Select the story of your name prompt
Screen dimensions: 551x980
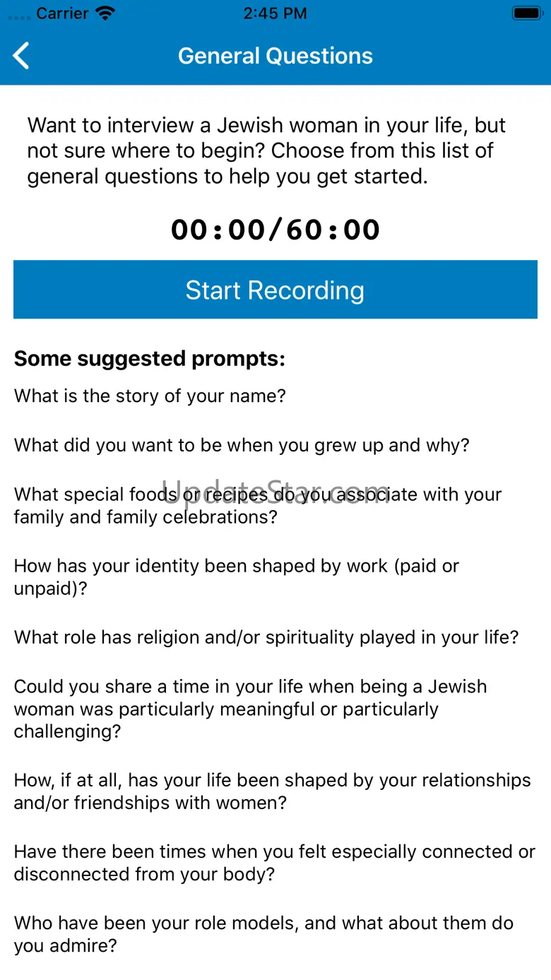[x=150, y=396]
